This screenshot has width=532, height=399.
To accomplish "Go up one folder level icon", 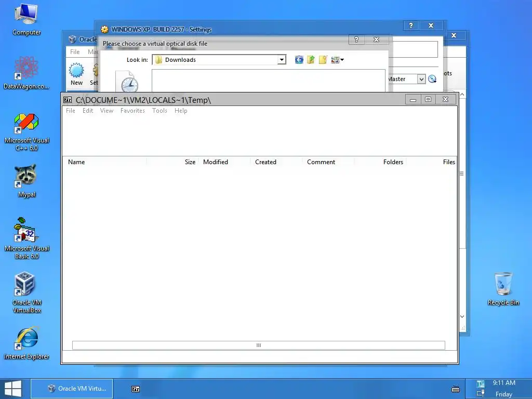I will point(311,60).
